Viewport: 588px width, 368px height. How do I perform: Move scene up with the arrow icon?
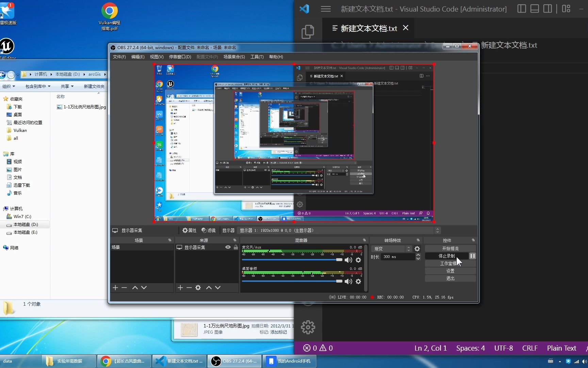click(x=135, y=288)
